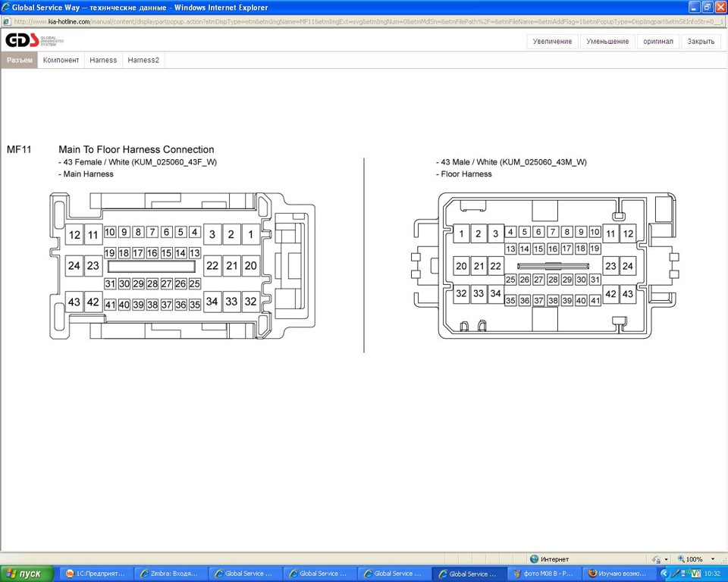Click the 43 Male / White connector description
Screen dimensions: 728x582
coord(511,162)
